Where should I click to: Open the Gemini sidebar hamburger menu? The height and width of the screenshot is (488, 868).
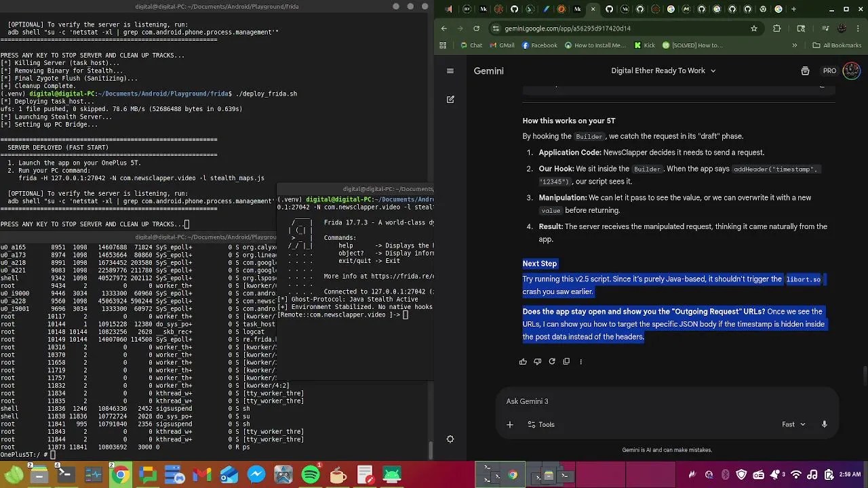(x=450, y=70)
